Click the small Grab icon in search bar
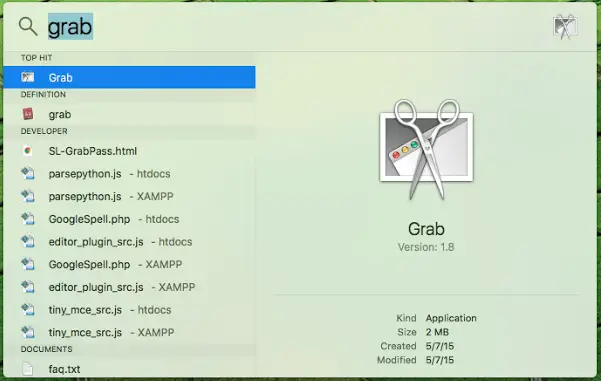Screen dimensions: 601x381 [x=565, y=27]
